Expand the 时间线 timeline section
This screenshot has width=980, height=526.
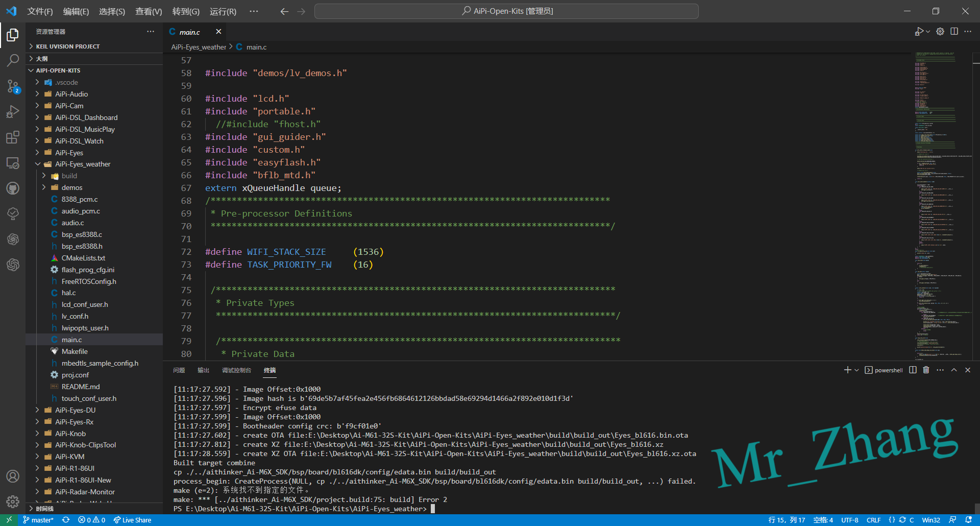(x=94, y=509)
